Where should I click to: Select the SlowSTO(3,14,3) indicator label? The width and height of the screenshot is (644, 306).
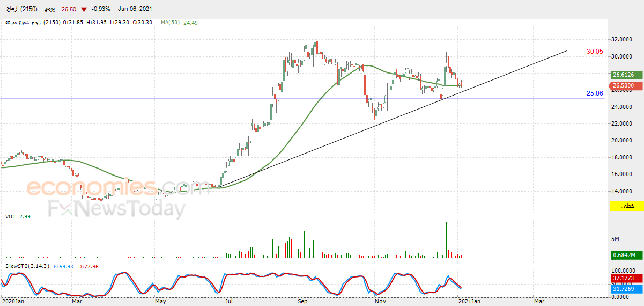point(27,266)
